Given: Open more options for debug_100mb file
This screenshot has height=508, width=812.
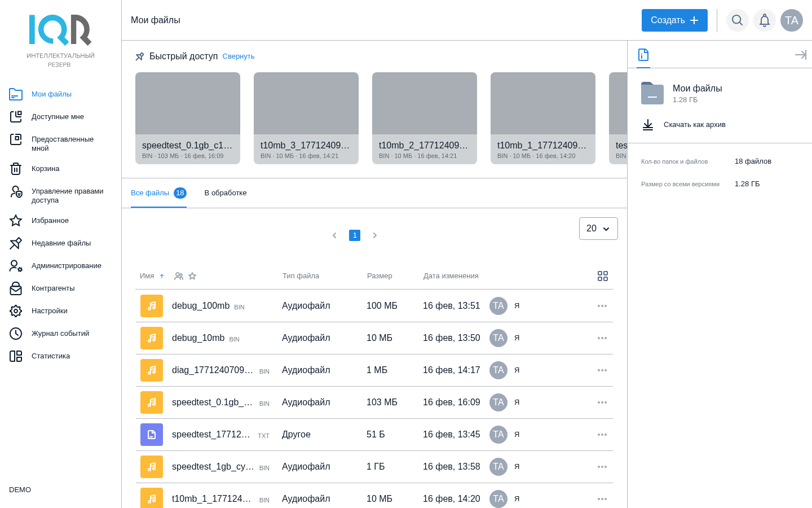Looking at the screenshot, I should click(x=602, y=306).
